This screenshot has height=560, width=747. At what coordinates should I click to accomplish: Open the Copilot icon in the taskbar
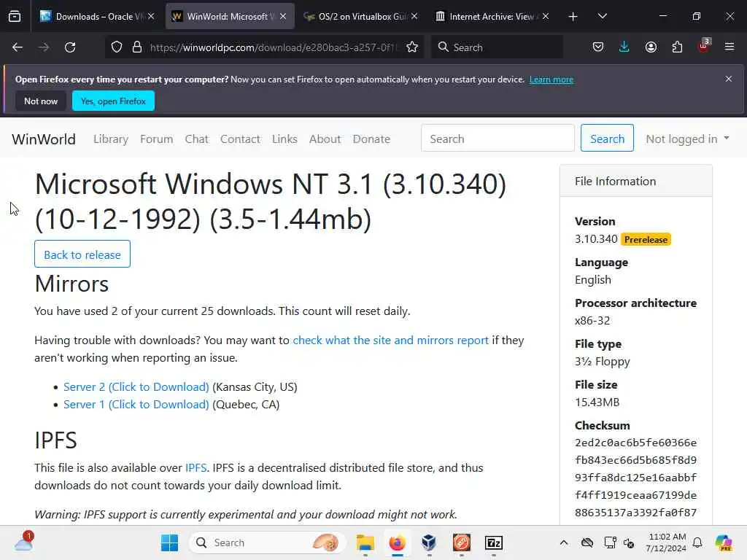tap(723, 542)
